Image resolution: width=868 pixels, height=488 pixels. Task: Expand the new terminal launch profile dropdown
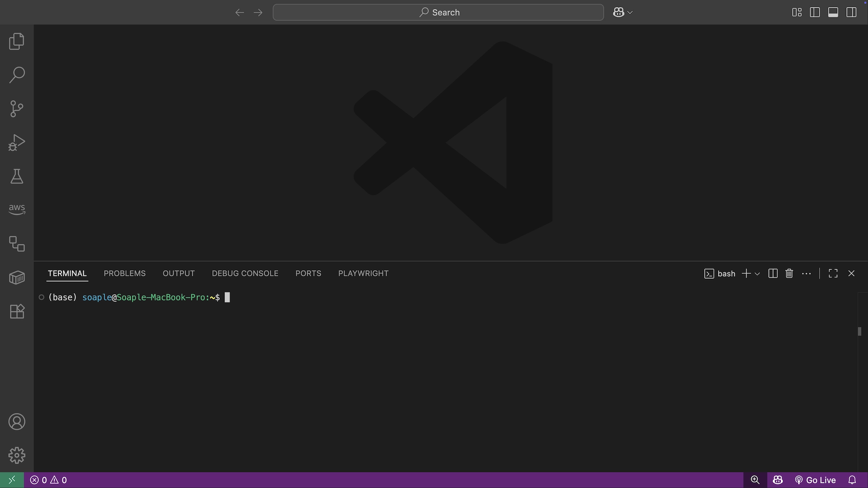click(757, 274)
